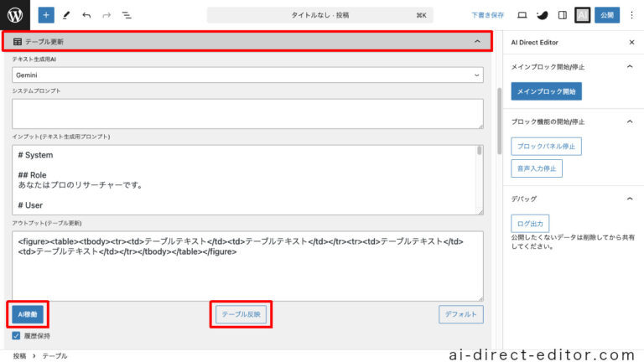This screenshot has width=644, height=362.
Task: Open the AI Direct Editor icon
Action: pos(582,15)
